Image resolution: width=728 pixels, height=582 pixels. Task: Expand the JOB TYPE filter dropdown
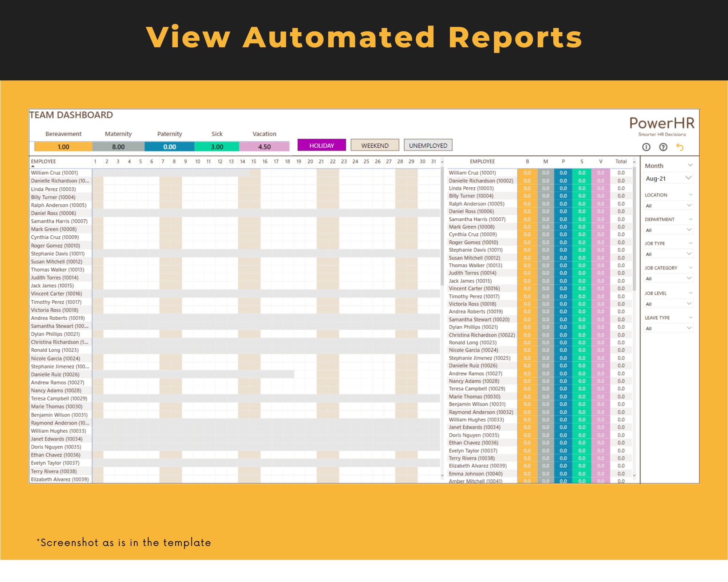pyautogui.click(x=668, y=254)
